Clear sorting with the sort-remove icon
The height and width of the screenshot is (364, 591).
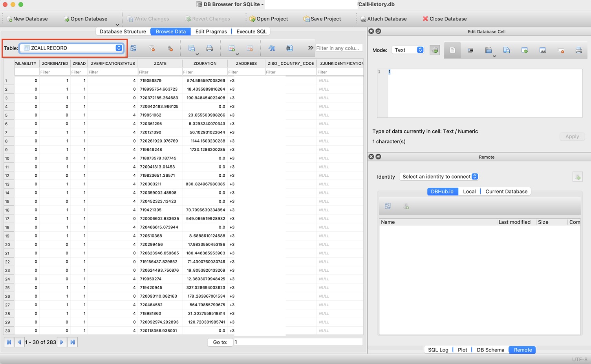(x=170, y=48)
